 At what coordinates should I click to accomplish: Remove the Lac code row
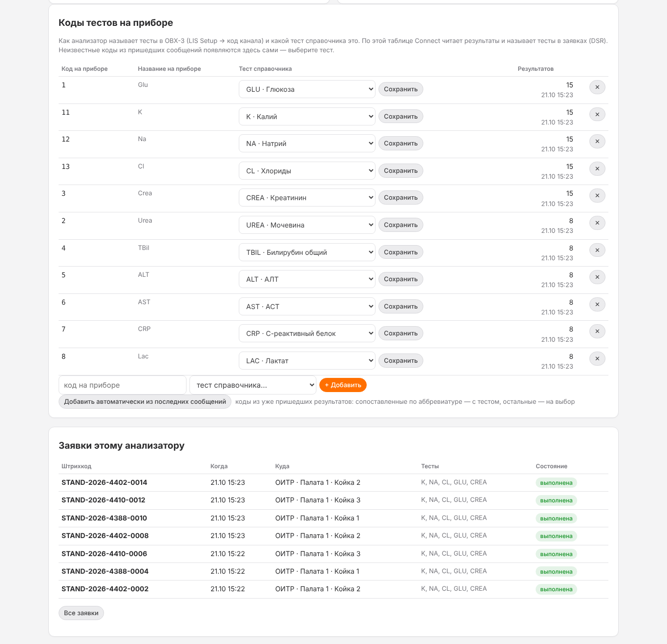(x=597, y=359)
